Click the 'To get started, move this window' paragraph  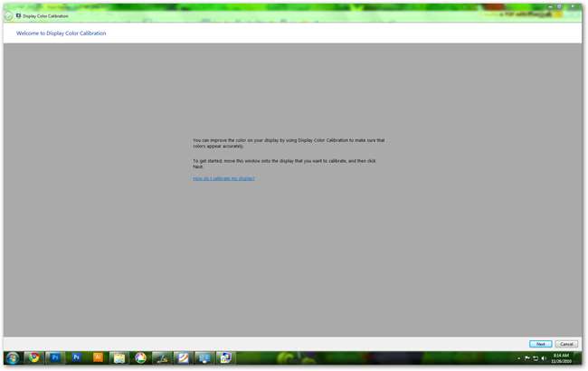click(284, 164)
